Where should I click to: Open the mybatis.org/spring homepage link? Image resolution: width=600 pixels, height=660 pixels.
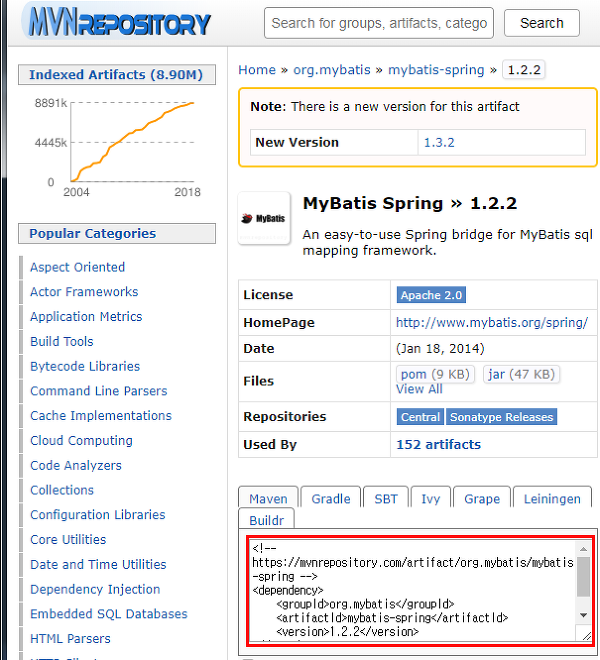pyautogui.click(x=492, y=322)
